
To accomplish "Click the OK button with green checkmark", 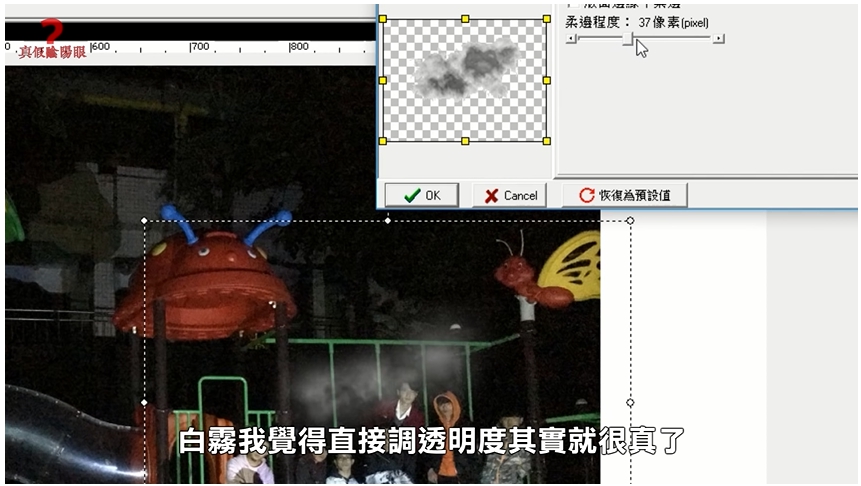I will point(421,195).
